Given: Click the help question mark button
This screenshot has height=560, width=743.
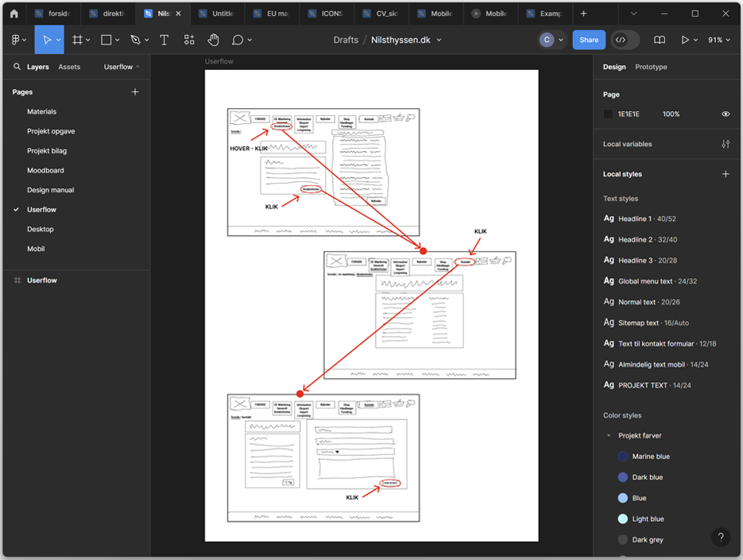Looking at the screenshot, I should 720,537.
